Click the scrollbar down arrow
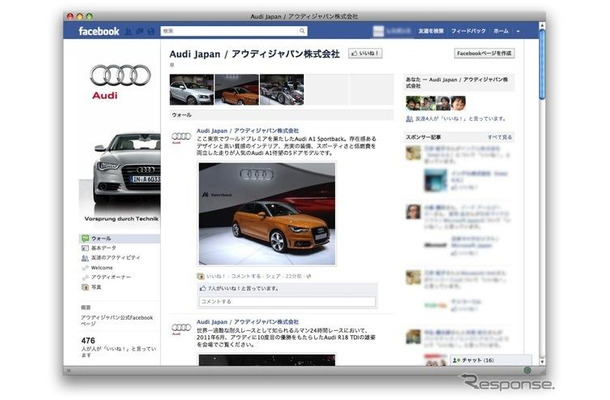Screen dimensions: 610x400 pyautogui.click(x=542, y=362)
